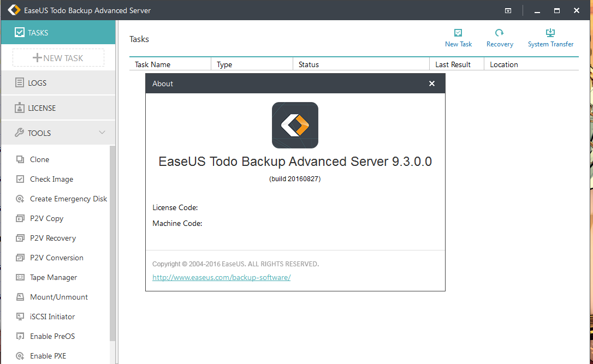
Task: Sort by Status column header
Action: [x=361, y=64]
